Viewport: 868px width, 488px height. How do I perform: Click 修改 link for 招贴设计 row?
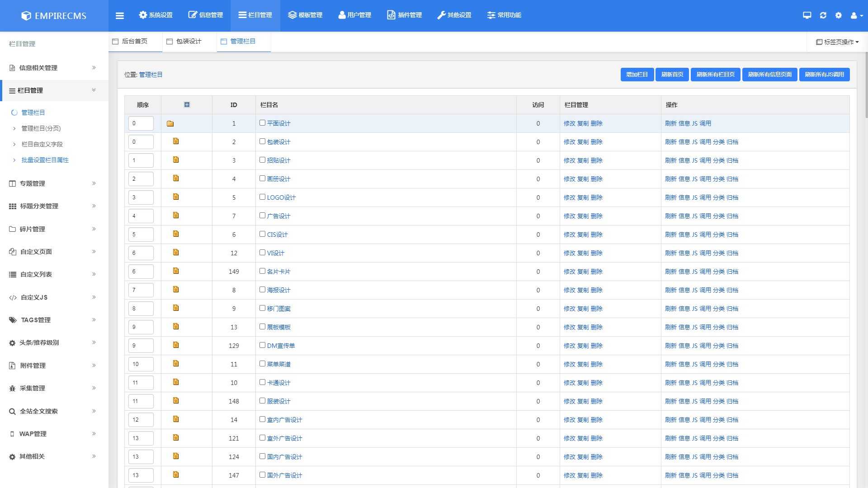(x=569, y=160)
